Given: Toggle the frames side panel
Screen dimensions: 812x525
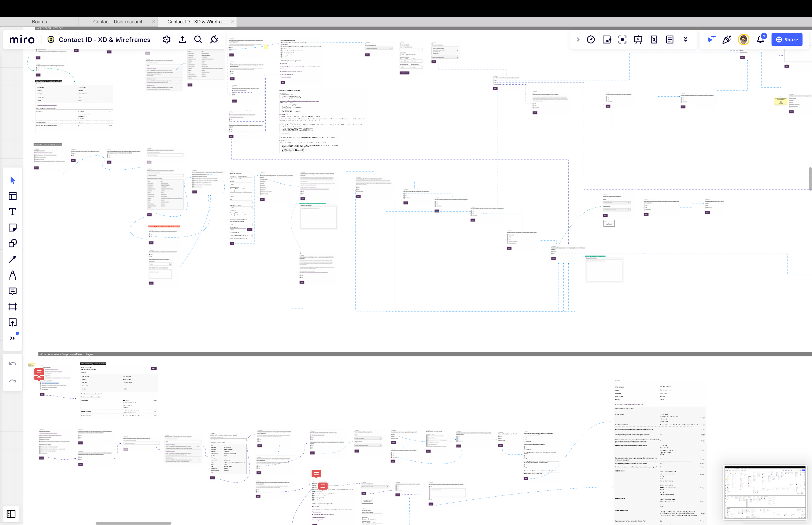Looking at the screenshot, I should (11, 514).
